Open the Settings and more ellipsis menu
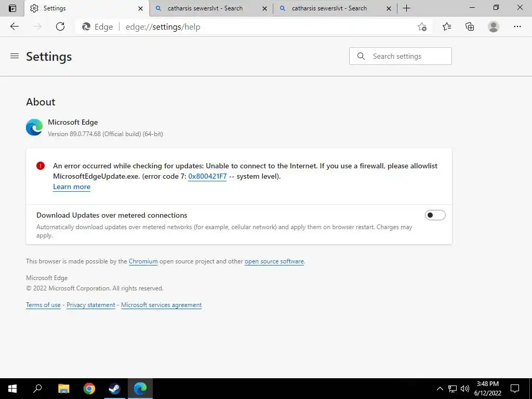Image resolution: width=532 pixels, height=399 pixels. click(517, 26)
